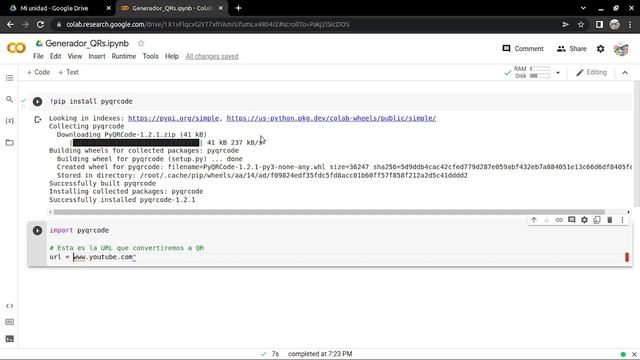This screenshot has height=360, width=640.
Task: Open more cell actions menu
Action: pos(622,220)
